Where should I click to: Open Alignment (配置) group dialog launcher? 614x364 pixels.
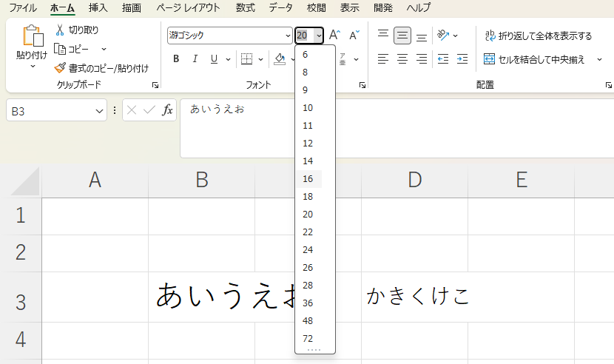pyautogui.click(x=608, y=85)
